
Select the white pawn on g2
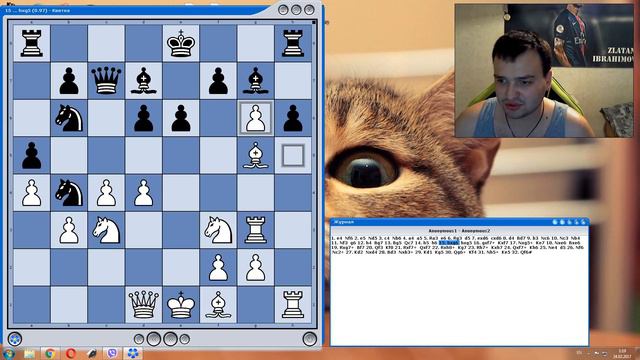pyautogui.click(x=256, y=267)
